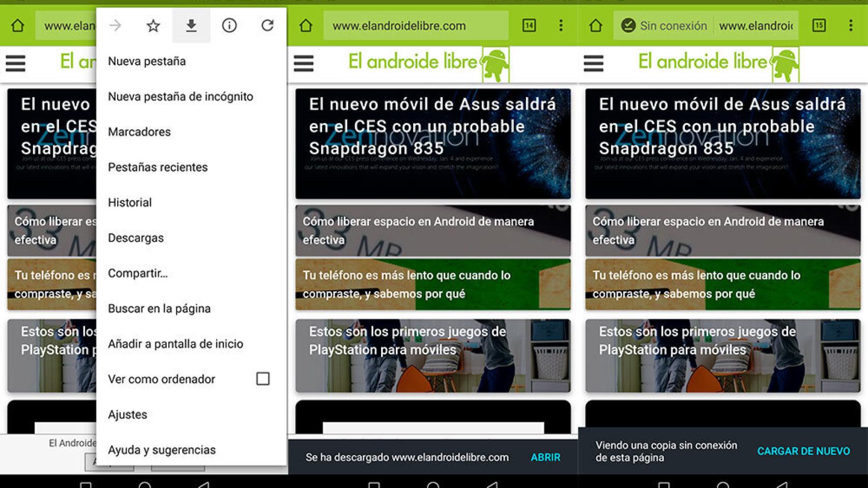Open hamburger menu in the left screenshot

pos(16,64)
